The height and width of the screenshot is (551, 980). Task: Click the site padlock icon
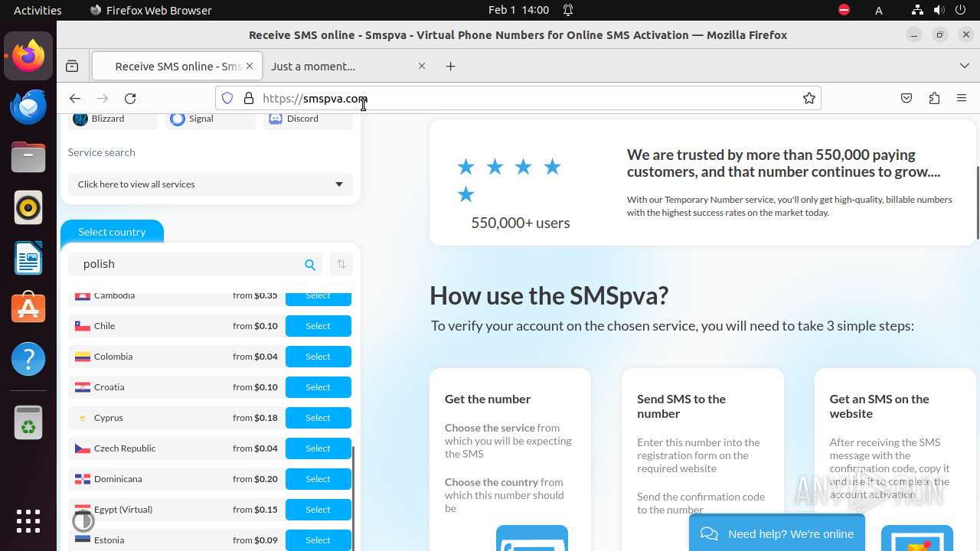click(x=248, y=98)
